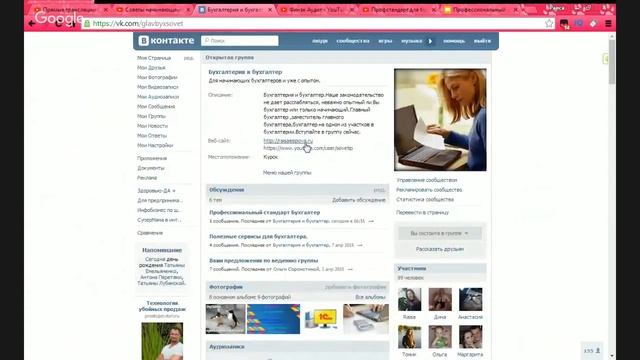Open 'люди' in VK header

[x=320, y=41]
